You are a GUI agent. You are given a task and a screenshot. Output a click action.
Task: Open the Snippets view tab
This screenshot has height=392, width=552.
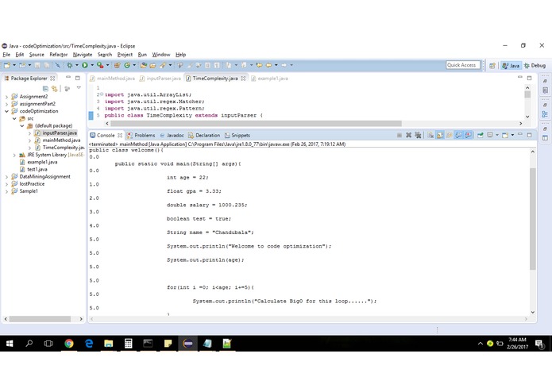[x=237, y=136]
